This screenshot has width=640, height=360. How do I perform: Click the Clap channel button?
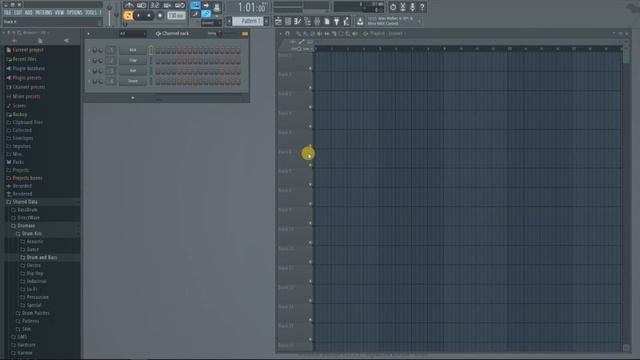click(x=133, y=60)
